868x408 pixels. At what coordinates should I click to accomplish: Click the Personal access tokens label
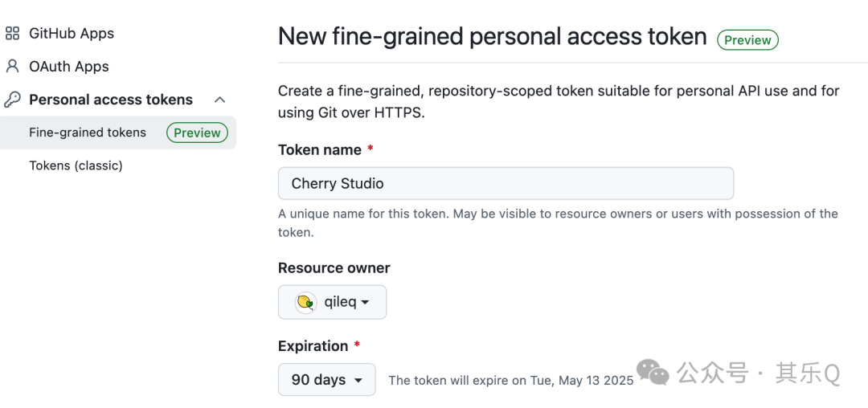coord(111,100)
